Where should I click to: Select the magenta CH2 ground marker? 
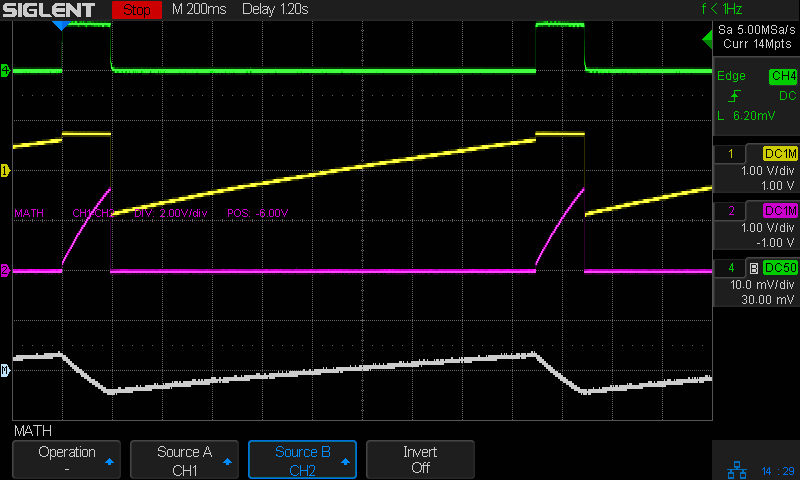coord(5,271)
